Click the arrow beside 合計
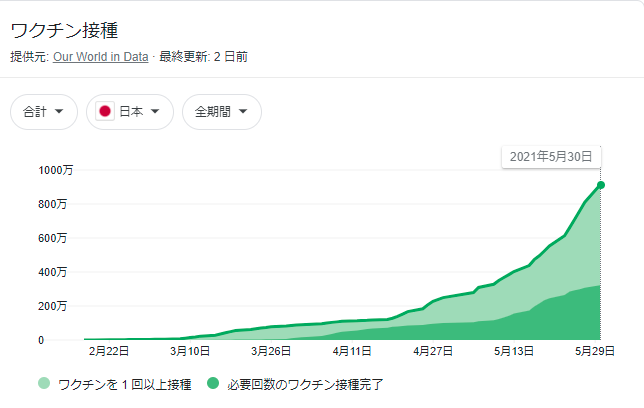 pos(60,112)
